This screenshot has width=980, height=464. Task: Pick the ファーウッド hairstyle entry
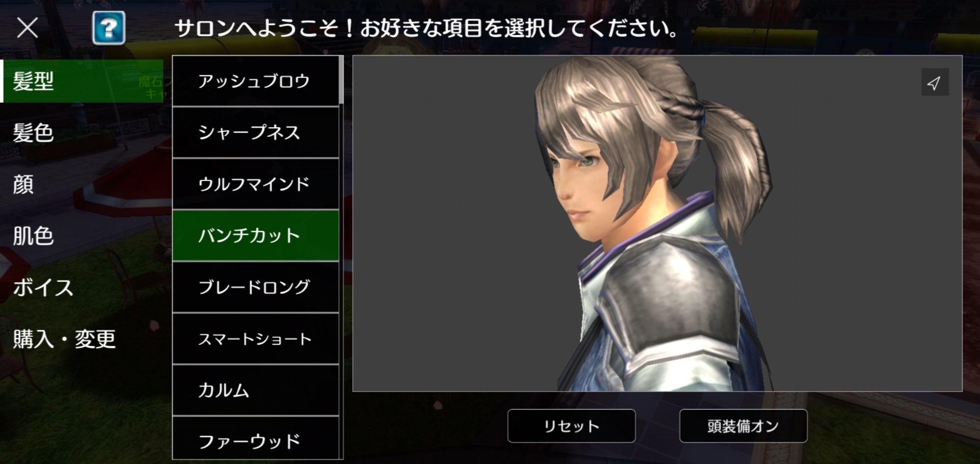[x=256, y=438]
